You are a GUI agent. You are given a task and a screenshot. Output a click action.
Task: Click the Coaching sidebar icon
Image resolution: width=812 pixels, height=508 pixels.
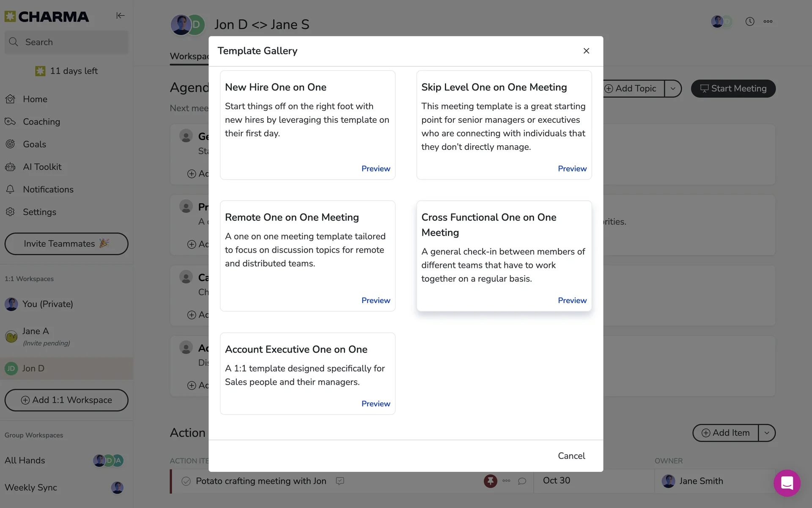10,122
